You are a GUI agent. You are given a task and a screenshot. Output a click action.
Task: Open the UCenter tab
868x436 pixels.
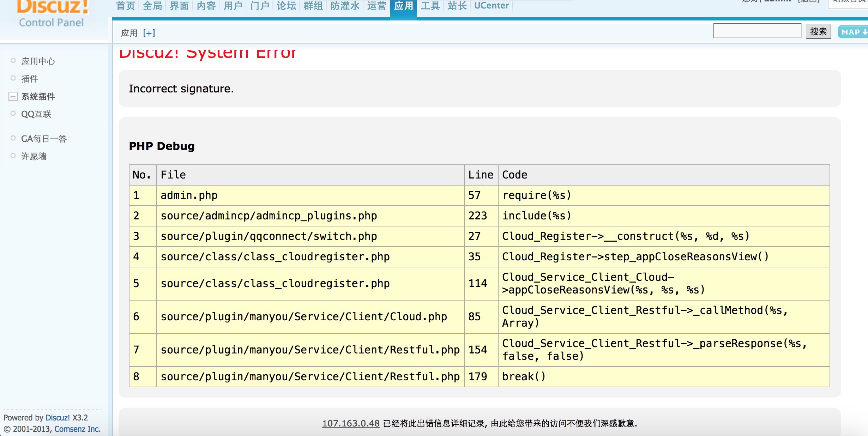tap(491, 6)
